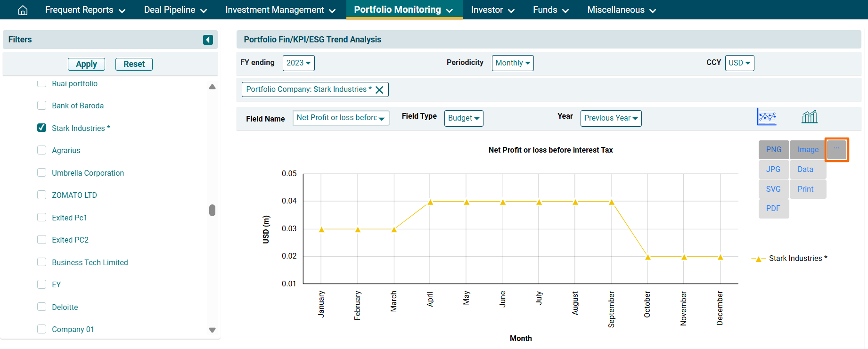This screenshot has height=349, width=868.
Task: Remove the Stark Industries portfolio company tag
Action: [x=379, y=89]
